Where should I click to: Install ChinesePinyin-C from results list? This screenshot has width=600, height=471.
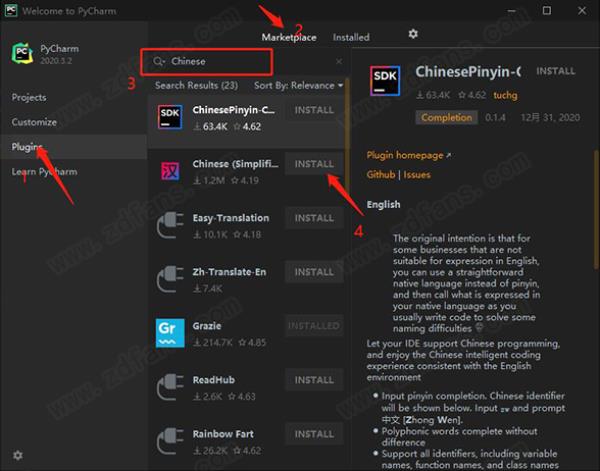point(314,110)
